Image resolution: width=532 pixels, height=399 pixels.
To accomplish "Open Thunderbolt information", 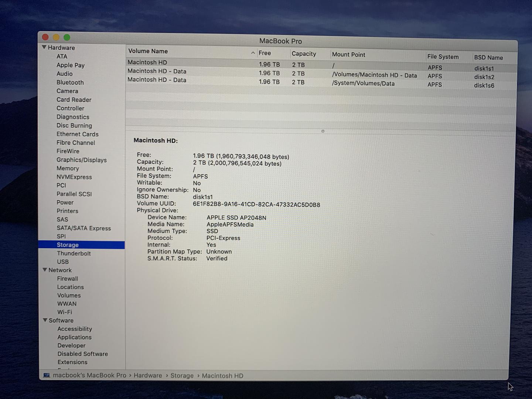I will 74,253.
